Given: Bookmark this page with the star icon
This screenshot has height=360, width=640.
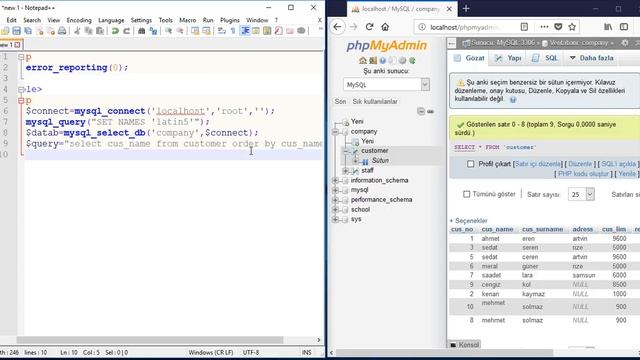Looking at the screenshot, I should (x=572, y=27).
